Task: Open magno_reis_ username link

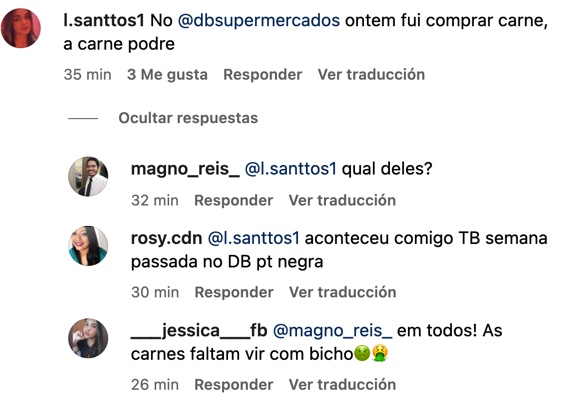Action: click(185, 169)
